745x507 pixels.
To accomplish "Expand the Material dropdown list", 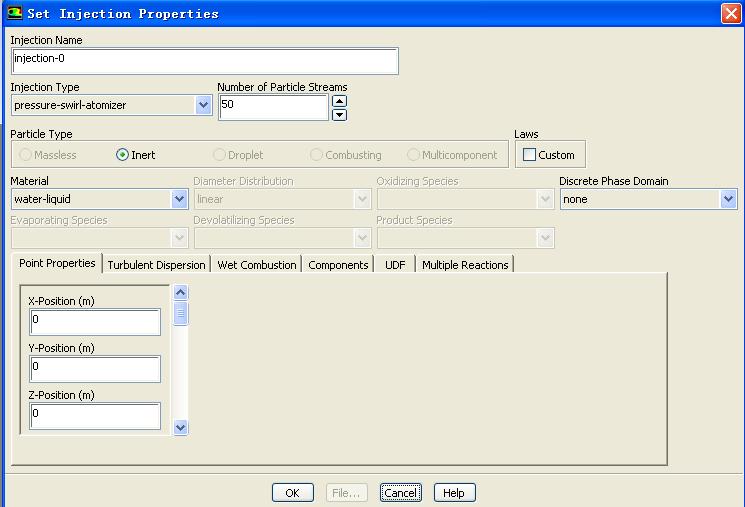I will (180, 199).
